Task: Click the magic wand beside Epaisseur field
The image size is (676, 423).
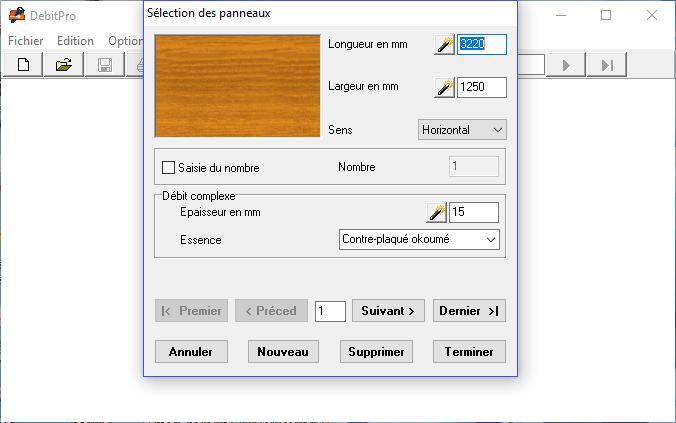Action: point(436,212)
